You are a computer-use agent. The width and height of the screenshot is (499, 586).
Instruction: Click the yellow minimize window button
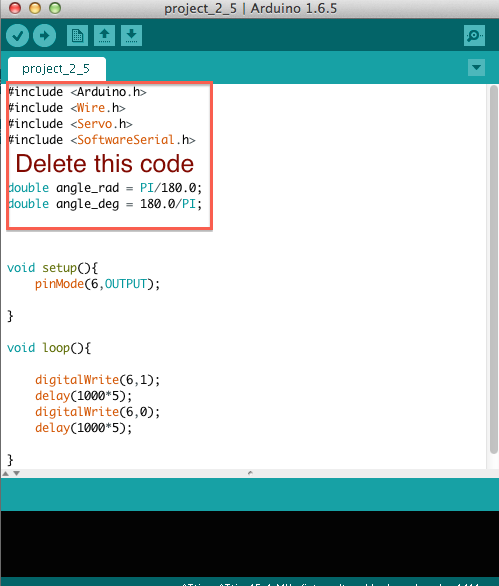pos(35,8)
